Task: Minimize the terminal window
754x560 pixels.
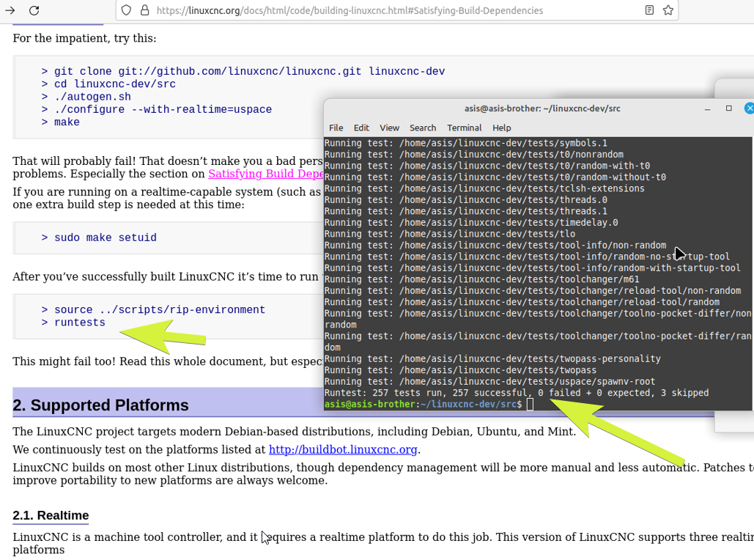Action: coord(707,108)
